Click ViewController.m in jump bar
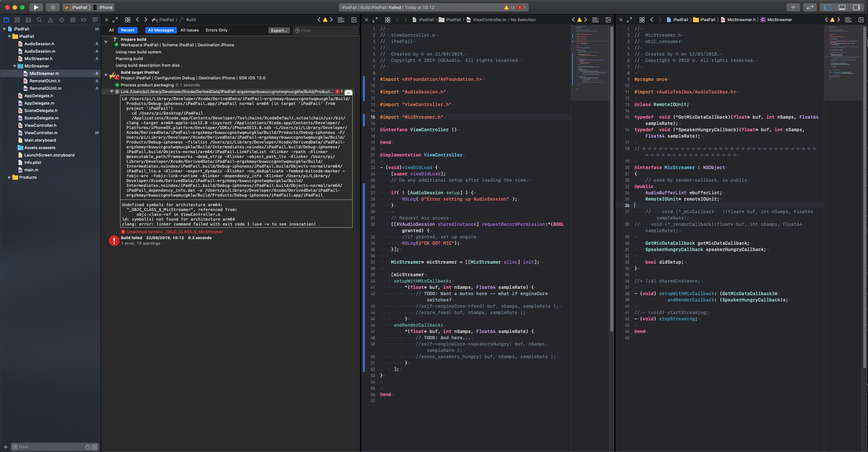Screen dimensions: 868x452 pyautogui.click(x=489, y=20)
